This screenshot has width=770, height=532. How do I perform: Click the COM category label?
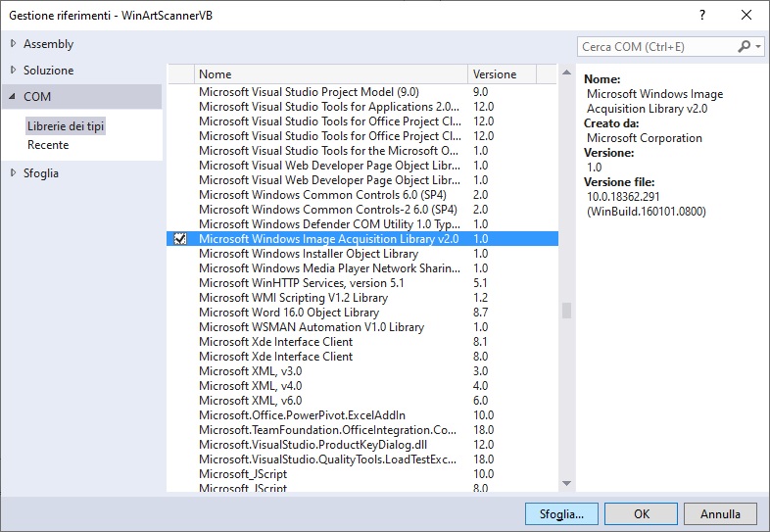point(37,96)
